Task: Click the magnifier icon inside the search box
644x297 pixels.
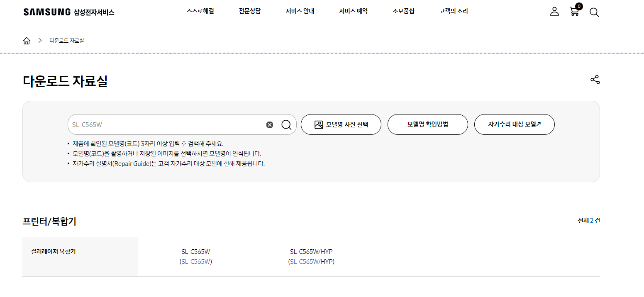Action: coord(286,124)
